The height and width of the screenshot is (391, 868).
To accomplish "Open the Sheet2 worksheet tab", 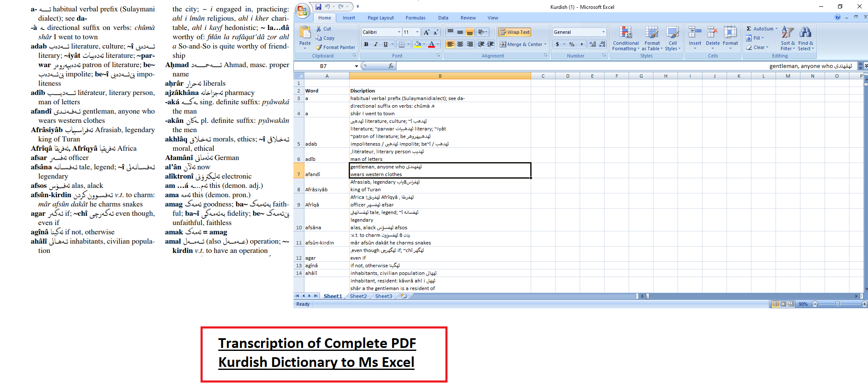I will (358, 296).
